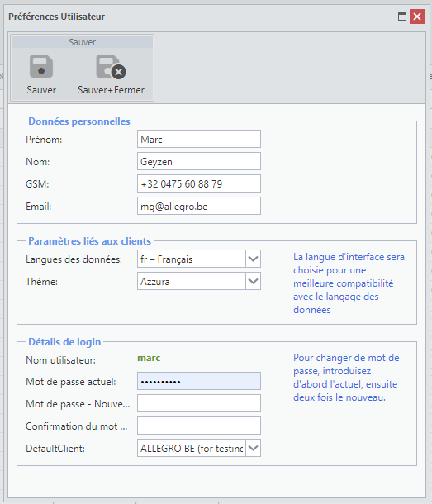Image resolution: width=432 pixels, height=504 pixels.
Task: Click the Confirmation du mot de passe field
Action: (198, 426)
